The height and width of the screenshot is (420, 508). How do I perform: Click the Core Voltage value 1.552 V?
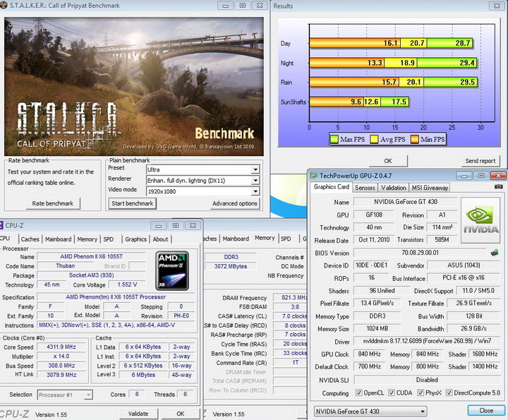pyautogui.click(x=127, y=284)
